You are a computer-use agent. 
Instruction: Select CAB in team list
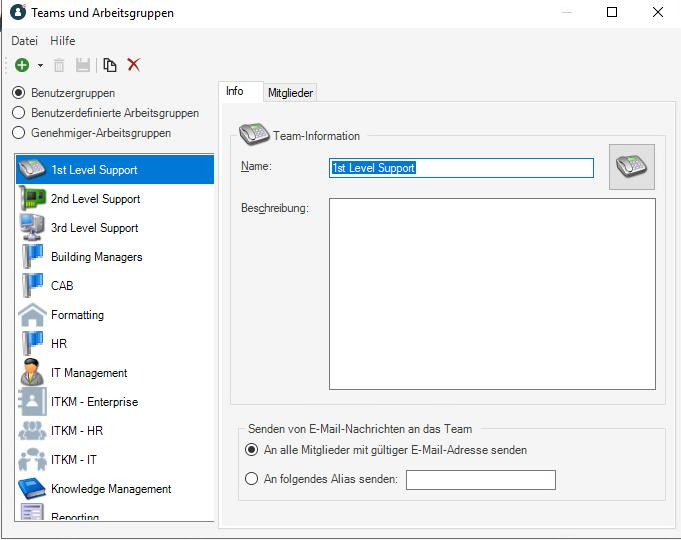115,285
